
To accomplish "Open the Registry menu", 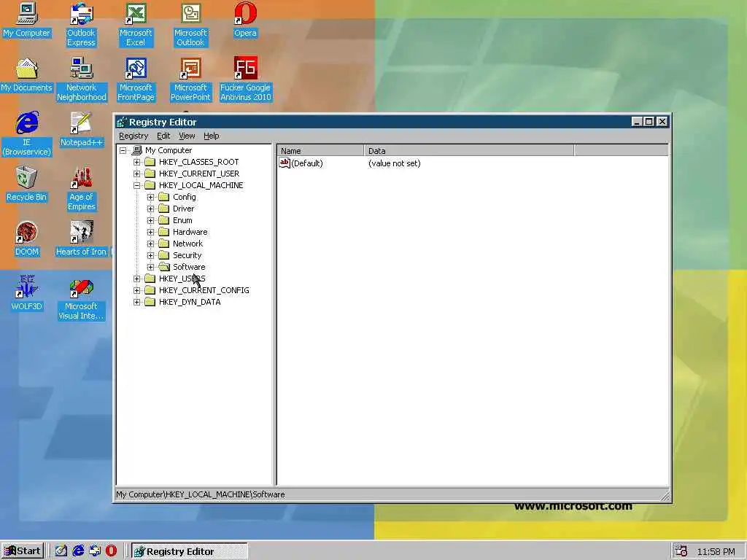I will pyautogui.click(x=133, y=136).
